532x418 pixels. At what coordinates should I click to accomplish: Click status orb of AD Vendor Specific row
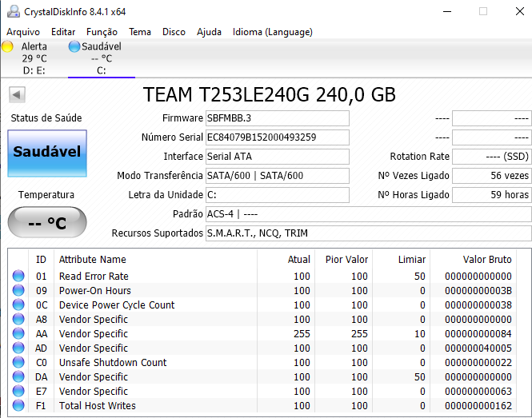click(18, 348)
